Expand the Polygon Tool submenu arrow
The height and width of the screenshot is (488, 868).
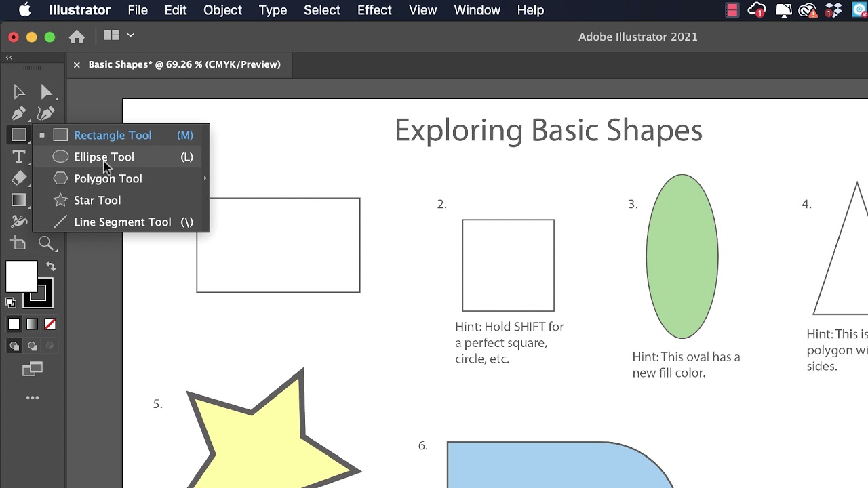point(205,178)
